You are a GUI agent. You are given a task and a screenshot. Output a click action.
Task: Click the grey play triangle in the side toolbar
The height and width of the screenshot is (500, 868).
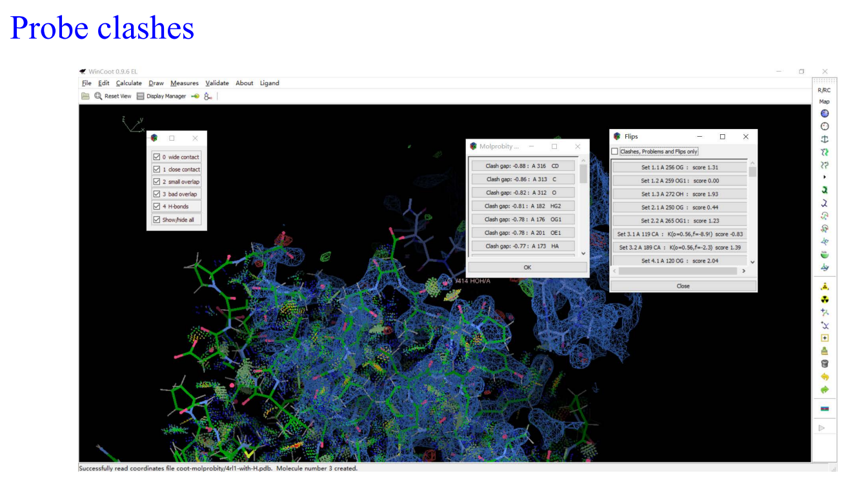(x=822, y=428)
